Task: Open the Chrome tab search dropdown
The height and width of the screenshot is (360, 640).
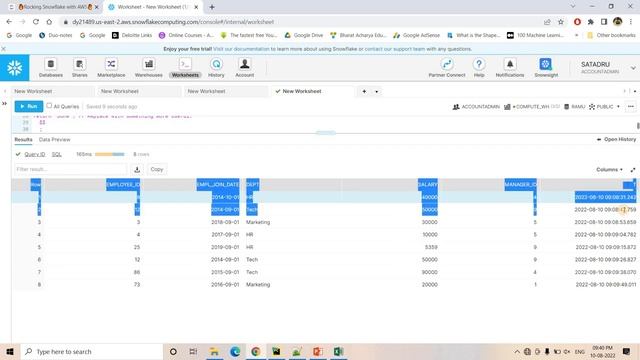Action: (x=573, y=7)
